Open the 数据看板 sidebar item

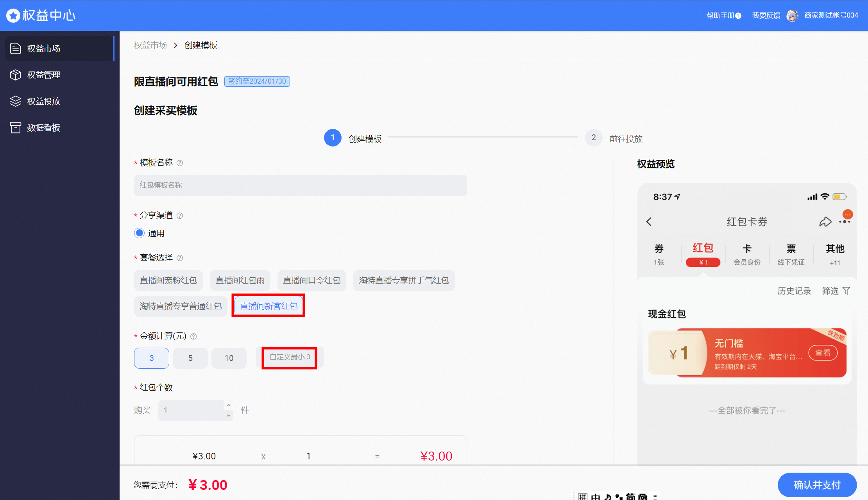point(59,128)
